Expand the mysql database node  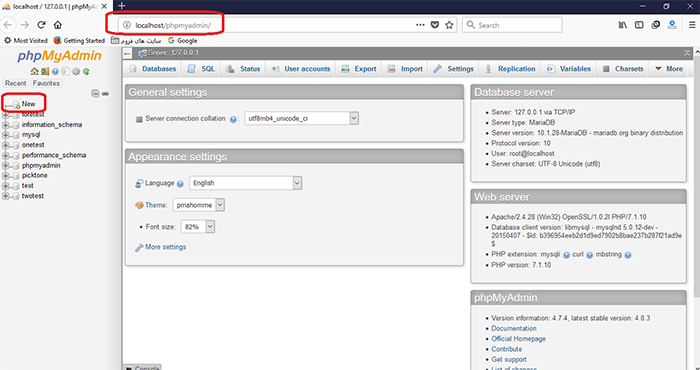(6, 135)
